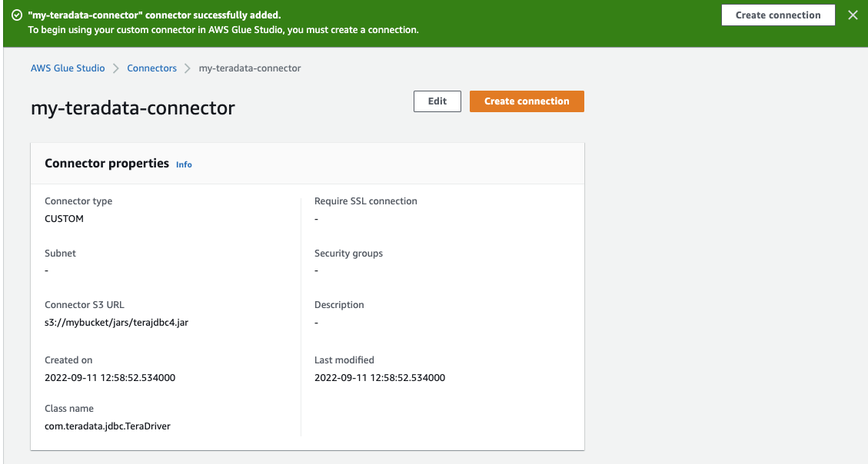Click the Connector S3 URL value
Image resolution: width=868 pixels, height=464 pixels.
click(x=117, y=323)
